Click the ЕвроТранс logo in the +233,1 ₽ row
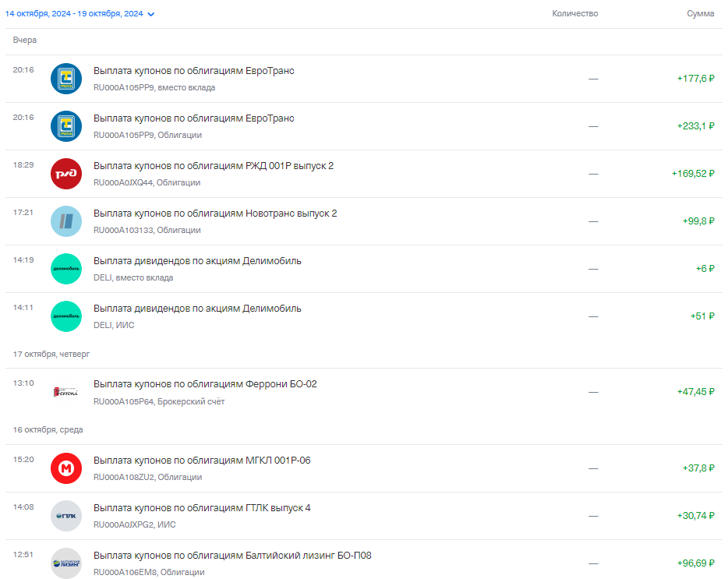 pyautogui.click(x=66, y=126)
